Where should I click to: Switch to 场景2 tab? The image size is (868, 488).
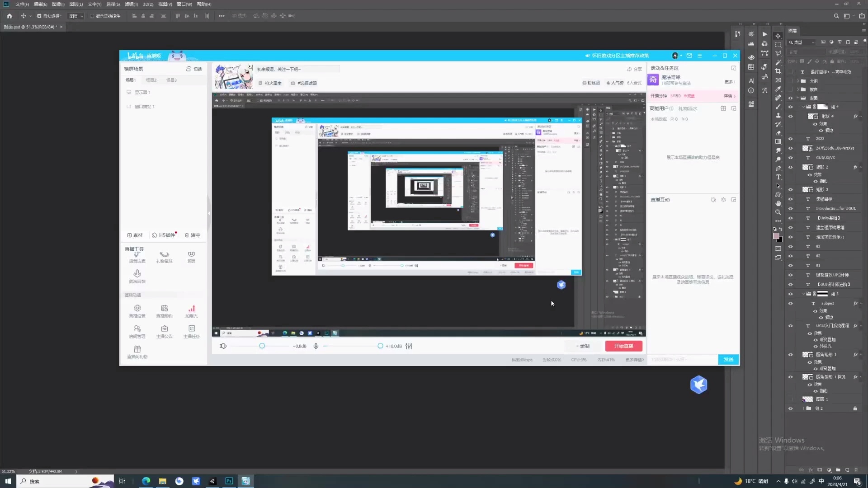pyautogui.click(x=151, y=80)
